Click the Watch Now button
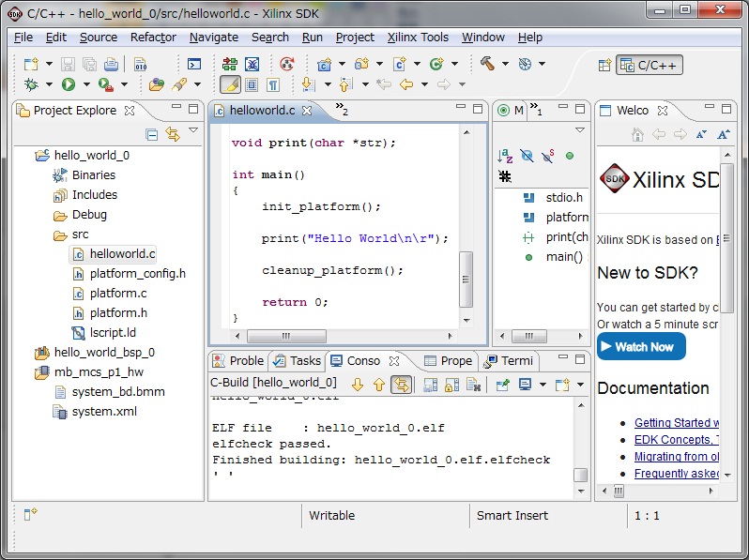749x560 pixels. pos(641,346)
